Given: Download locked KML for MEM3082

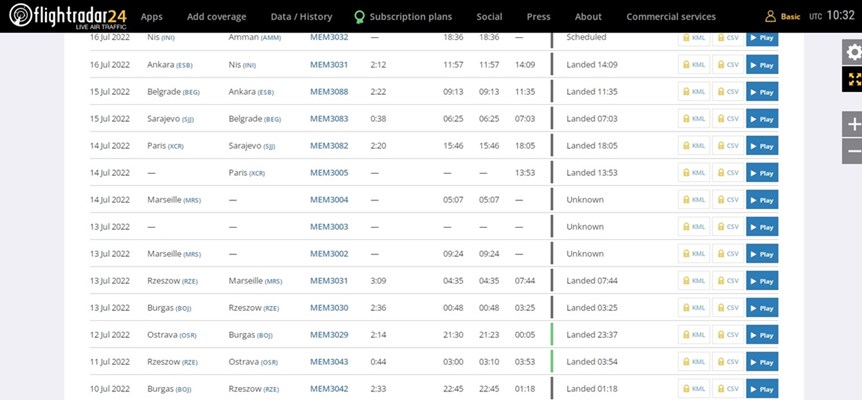Looking at the screenshot, I should click(x=694, y=146).
